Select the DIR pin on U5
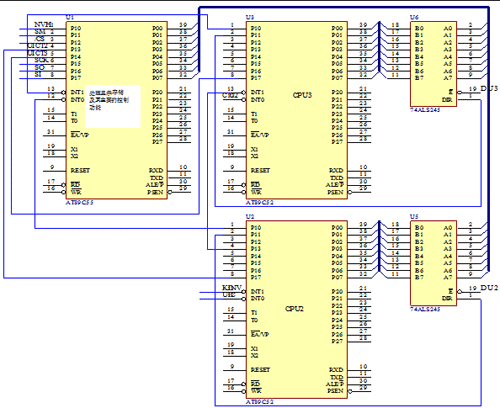The height and width of the screenshot is (408, 500). pyautogui.click(x=447, y=299)
